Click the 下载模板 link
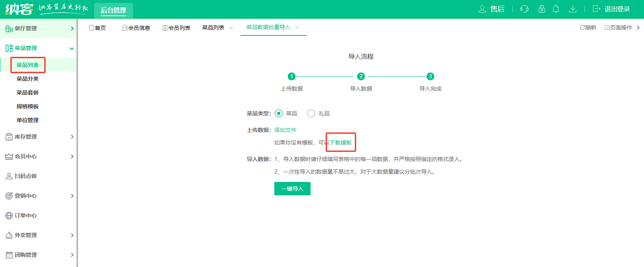This screenshot has width=644, height=267. click(x=341, y=143)
